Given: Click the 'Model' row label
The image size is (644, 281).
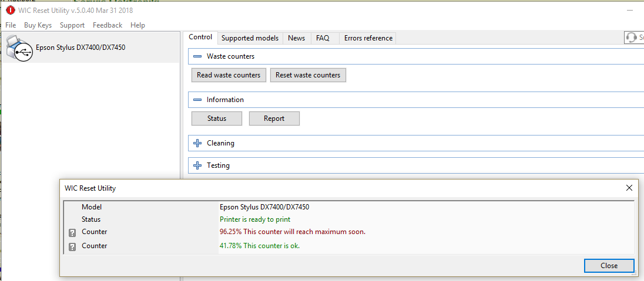Looking at the screenshot, I should pos(92,207).
